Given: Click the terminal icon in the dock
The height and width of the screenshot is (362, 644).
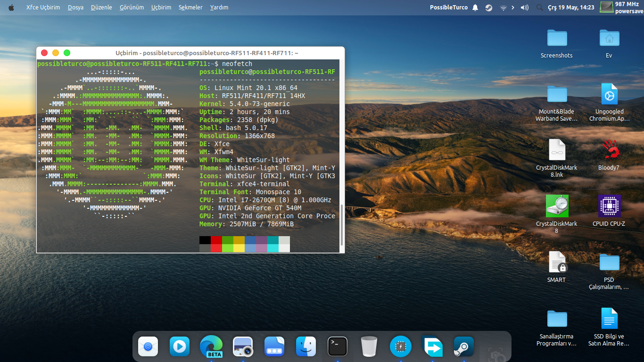Looking at the screenshot, I should [x=338, y=346].
